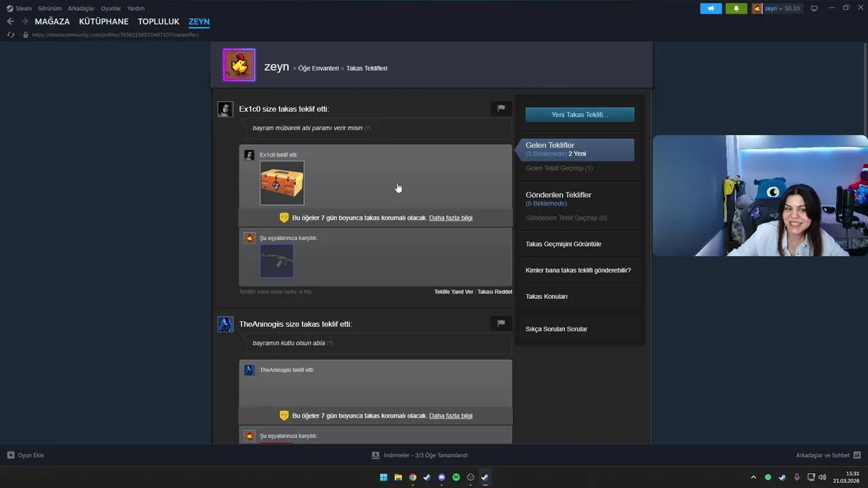
Task: Click Ex1c0's avatar on the offer header
Action: [x=225, y=109]
